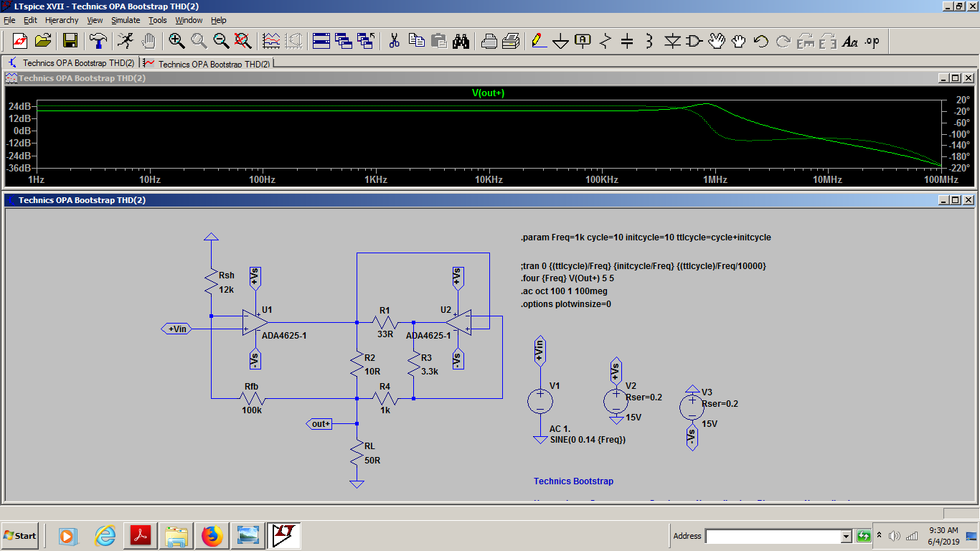The height and width of the screenshot is (551, 980).
Task: Click the 1KHz frequency axis label
Action: (375, 179)
